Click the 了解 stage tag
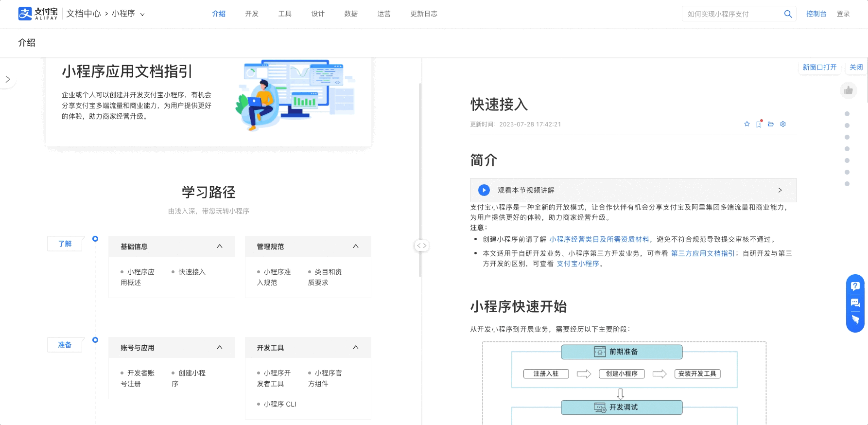868x425 pixels. [x=65, y=244]
